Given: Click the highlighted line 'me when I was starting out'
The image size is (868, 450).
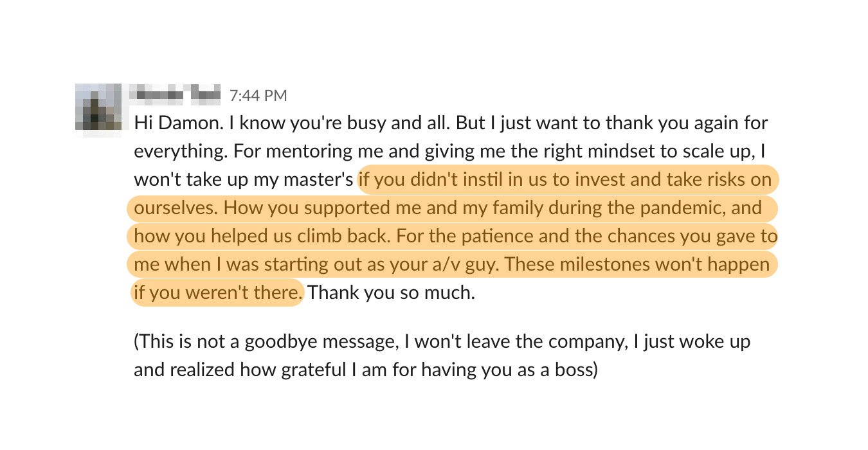Looking at the screenshot, I should [x=452, y=264].
